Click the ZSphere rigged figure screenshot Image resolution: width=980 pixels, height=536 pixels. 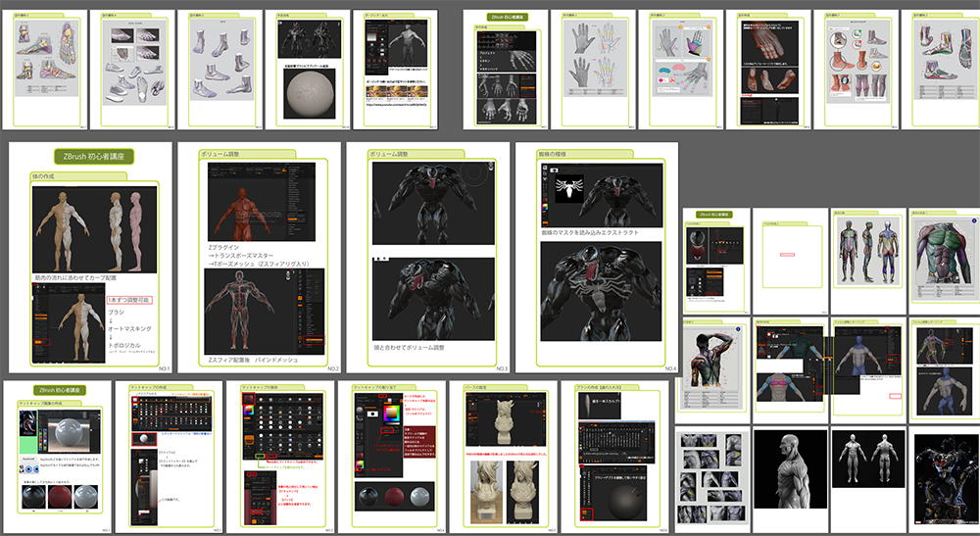265,312
